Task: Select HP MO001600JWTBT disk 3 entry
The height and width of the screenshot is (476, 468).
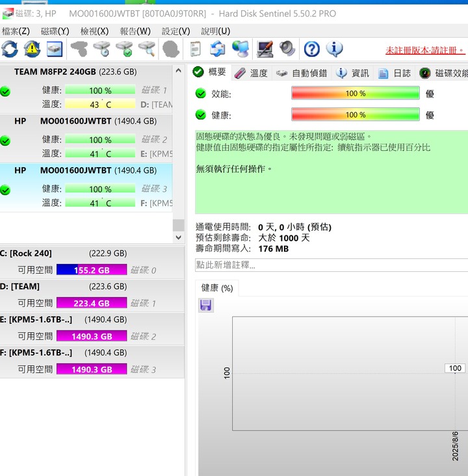Action: [x=86, y=188]
